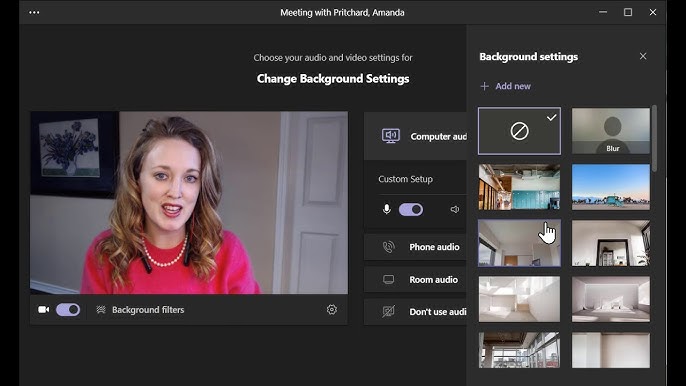Select the Computer audio option
The width and height of the screenshot is (686, 386).
coord(415,136)
